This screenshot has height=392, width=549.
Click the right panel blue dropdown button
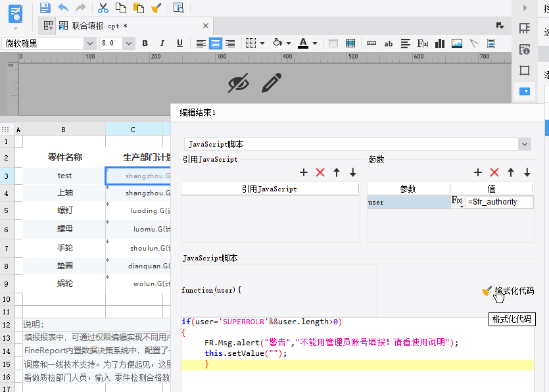point(525,91)
